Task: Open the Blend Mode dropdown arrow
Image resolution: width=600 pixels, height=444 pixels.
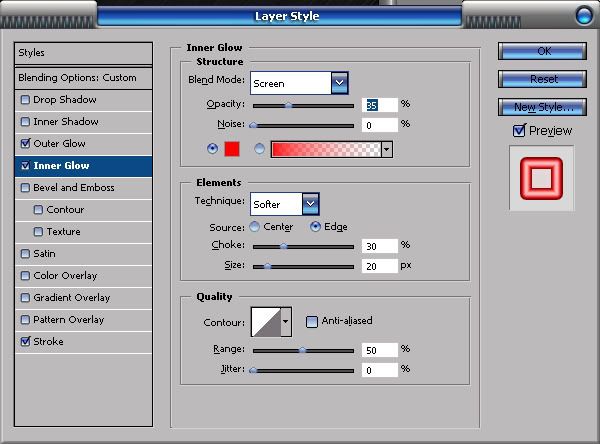Action: point(339,83)
